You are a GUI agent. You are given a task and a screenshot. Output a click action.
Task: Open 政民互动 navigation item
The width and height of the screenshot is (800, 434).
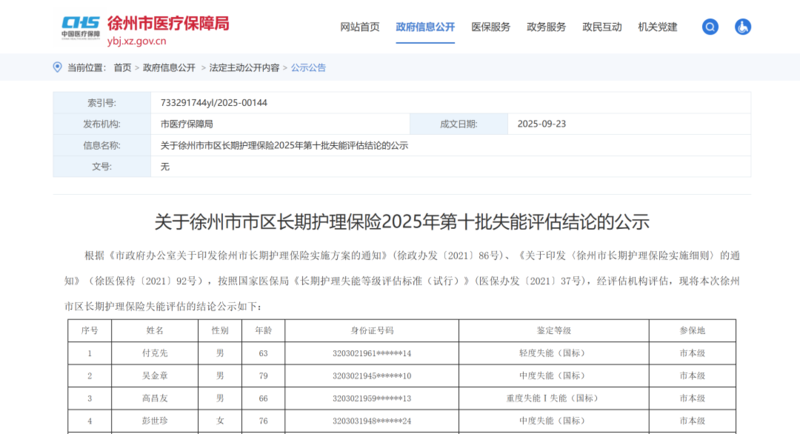tap(602, 27)
